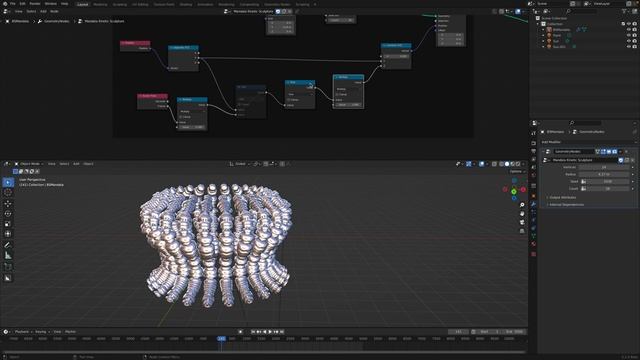Viewport: 640px width, 360px height.
Task: Click the viewport zoom magnifier gizmo
Action: 522,204
